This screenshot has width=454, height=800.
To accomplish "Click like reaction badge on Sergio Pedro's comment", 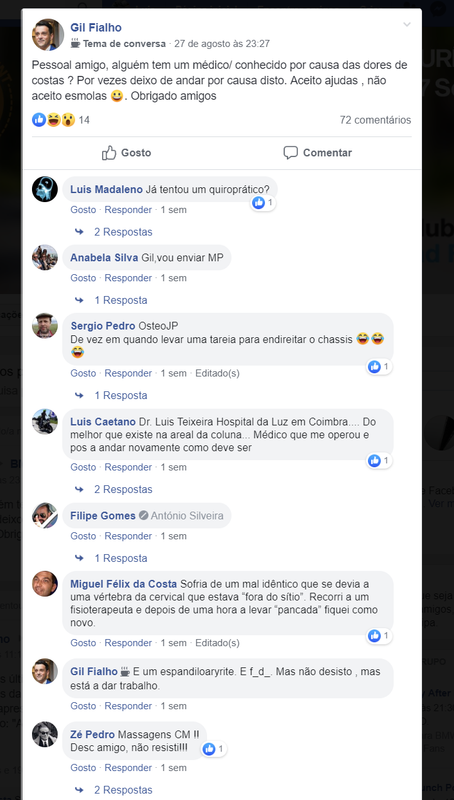I will tap(380, 366).
